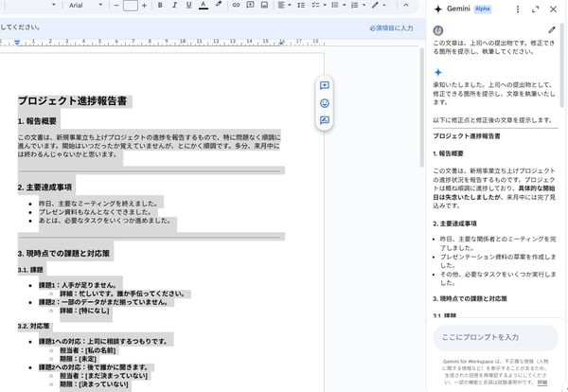Click the Gemini sparkle logo in panel header
The height and width of the screenshot is (392, 568).
[x=438, y=9]
